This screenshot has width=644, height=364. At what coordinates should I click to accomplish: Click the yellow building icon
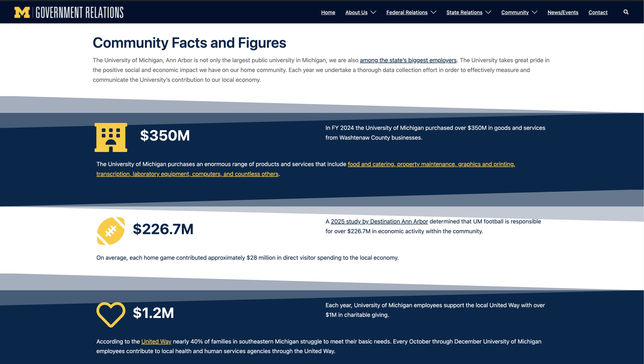111,138
